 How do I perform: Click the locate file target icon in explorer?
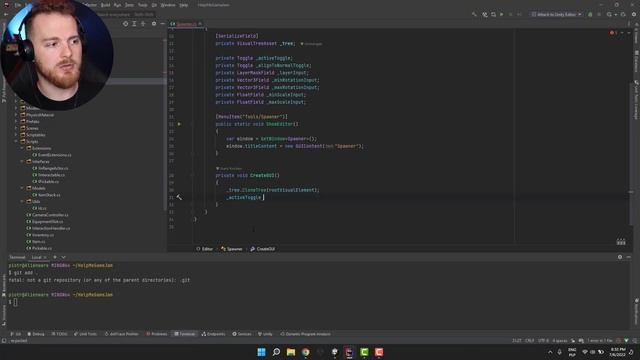125,24
